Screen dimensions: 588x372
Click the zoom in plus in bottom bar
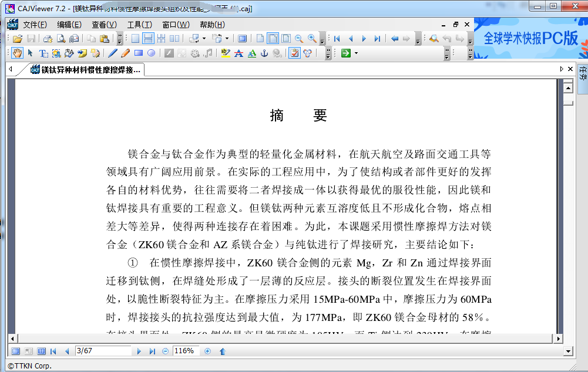click(x=207, y=351)
